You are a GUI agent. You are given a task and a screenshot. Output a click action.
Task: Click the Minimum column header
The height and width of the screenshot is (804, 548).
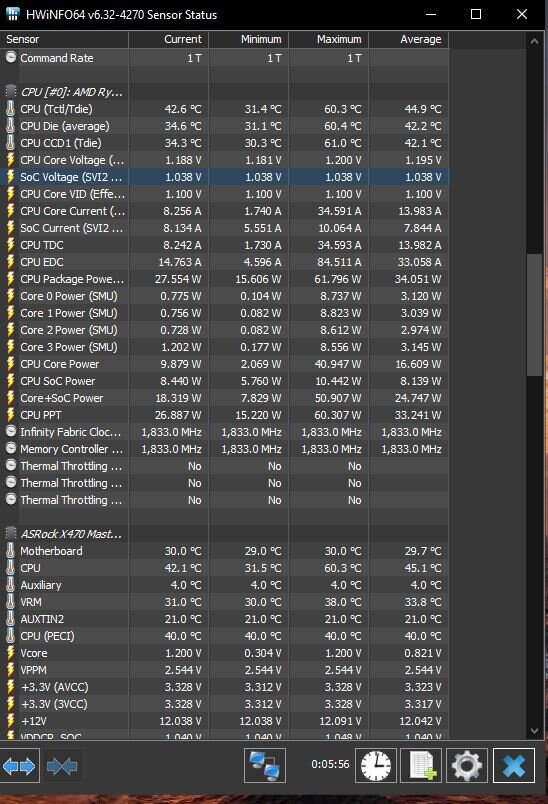249,39
